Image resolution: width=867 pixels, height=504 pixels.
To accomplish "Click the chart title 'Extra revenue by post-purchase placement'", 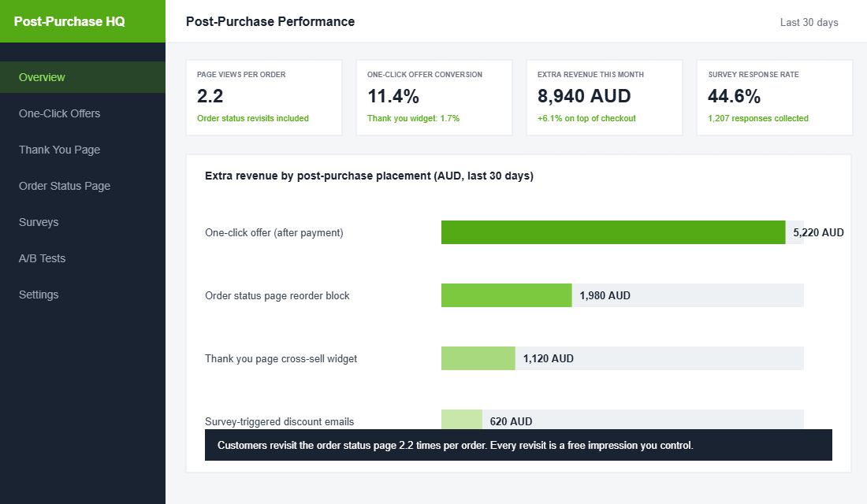I will tap(370, 176).
